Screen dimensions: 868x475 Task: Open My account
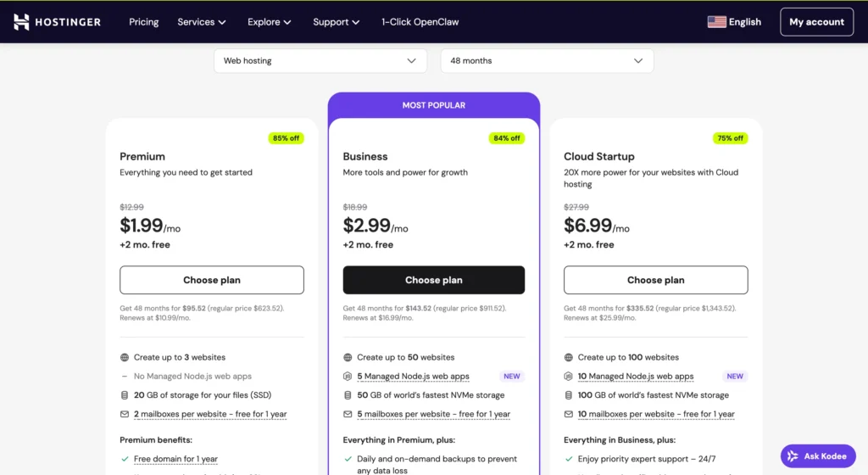[816, 22]
